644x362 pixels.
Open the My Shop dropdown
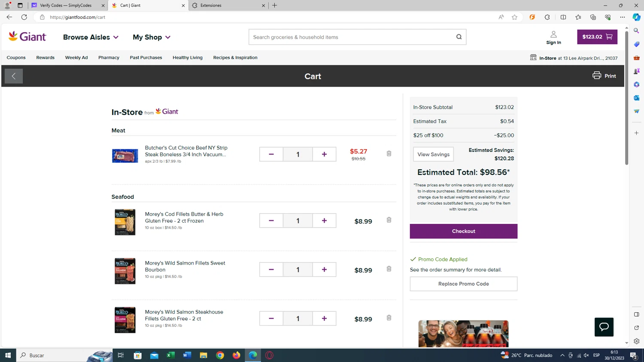(151, 37)
